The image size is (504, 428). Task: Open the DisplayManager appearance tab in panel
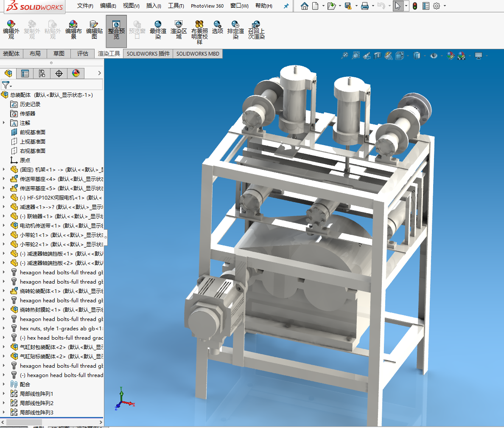coord(76,73)
